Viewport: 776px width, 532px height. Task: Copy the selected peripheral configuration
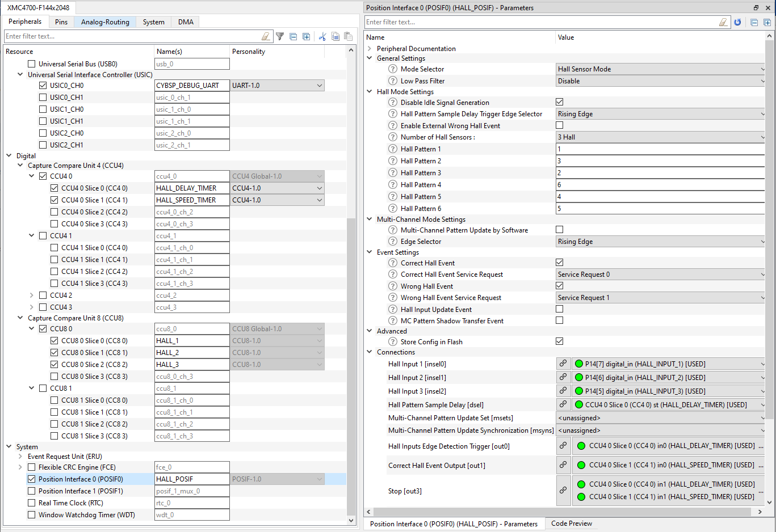pos(335,36)
